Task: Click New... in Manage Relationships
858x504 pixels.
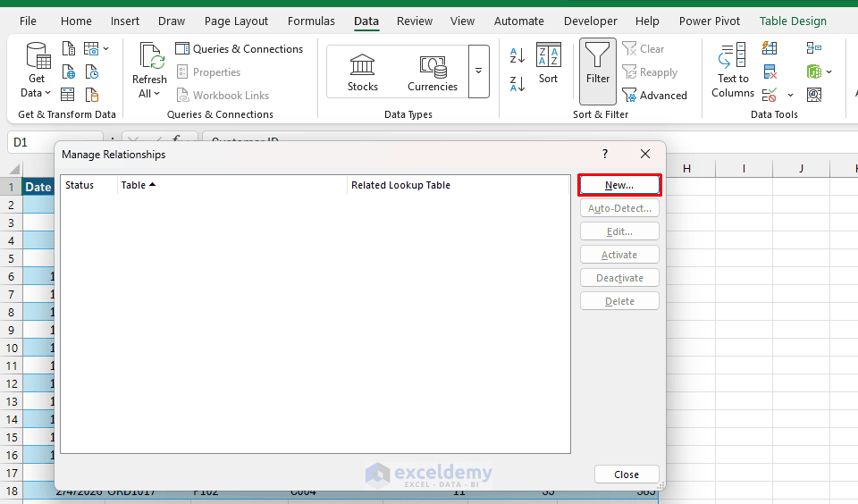Action: click(x=619, y=185)
